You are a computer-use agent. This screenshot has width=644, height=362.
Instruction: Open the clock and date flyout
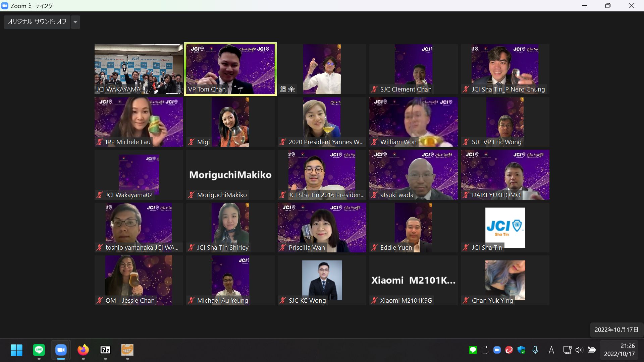click(620, 350)
